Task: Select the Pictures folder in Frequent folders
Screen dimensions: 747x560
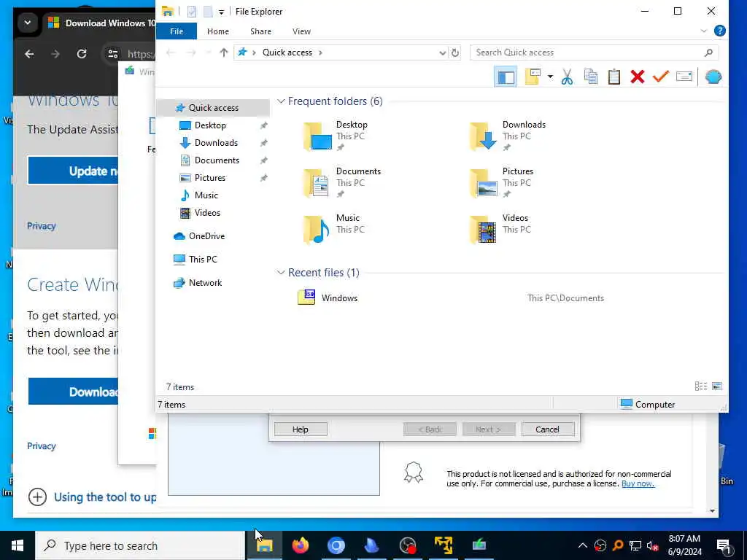Action: click(x=502, y=182)
